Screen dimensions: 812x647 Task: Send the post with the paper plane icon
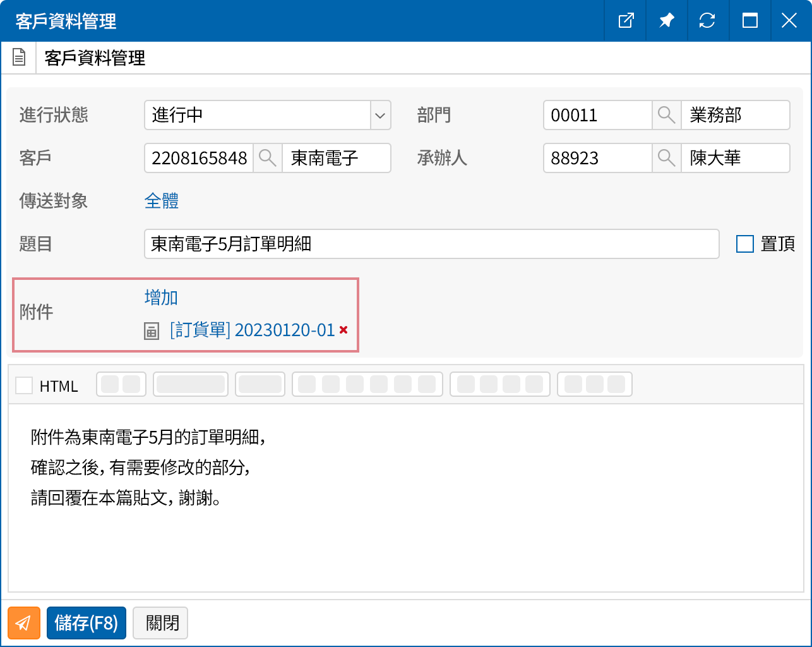(23, 623)
